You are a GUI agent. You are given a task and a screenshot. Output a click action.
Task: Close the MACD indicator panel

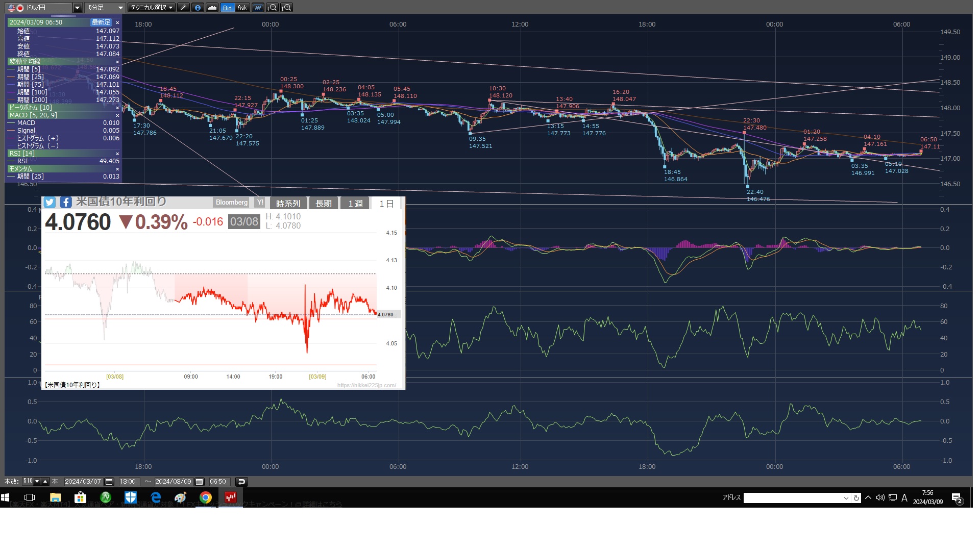pos(117,115)
